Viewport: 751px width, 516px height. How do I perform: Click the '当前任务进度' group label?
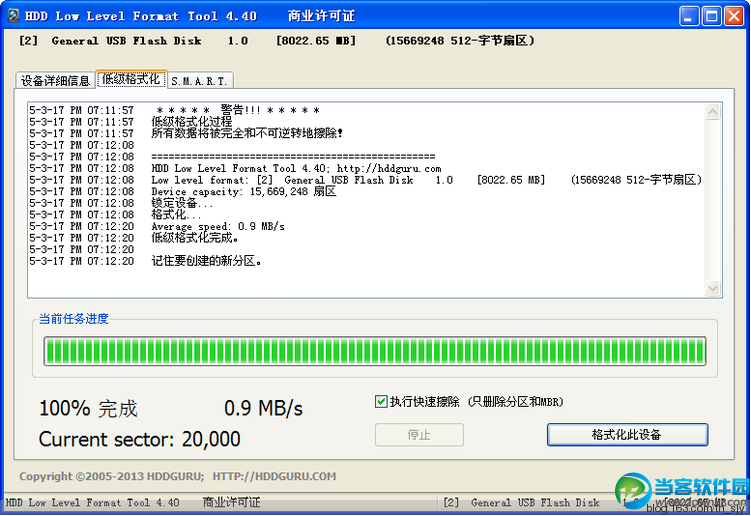click(x=74, y=319)
